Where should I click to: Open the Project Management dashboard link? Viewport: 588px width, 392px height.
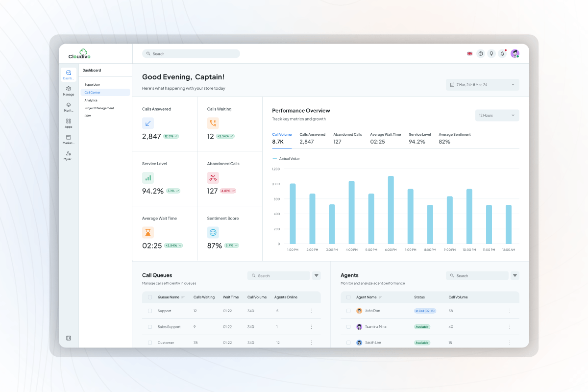pos(99,108)
